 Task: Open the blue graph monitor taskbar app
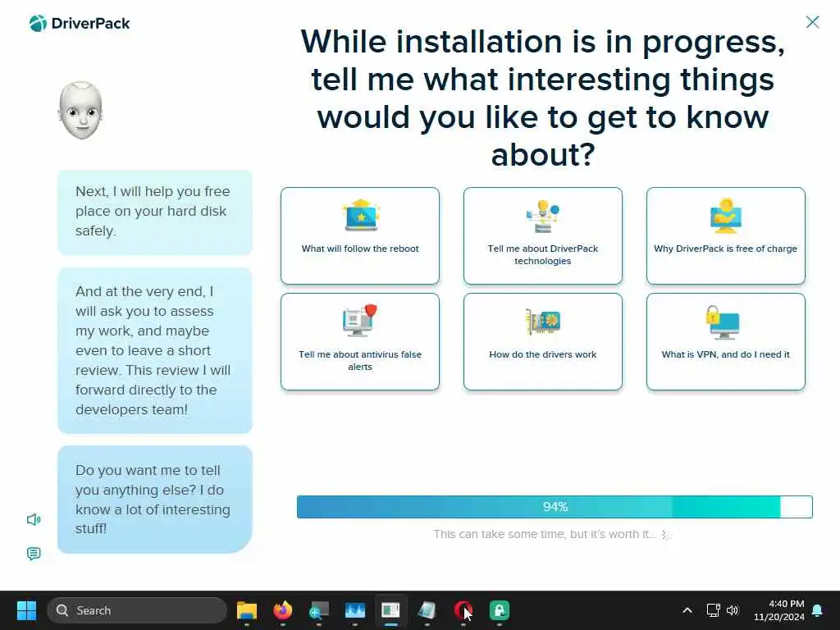pyautogui.click(x=354, y=610)
